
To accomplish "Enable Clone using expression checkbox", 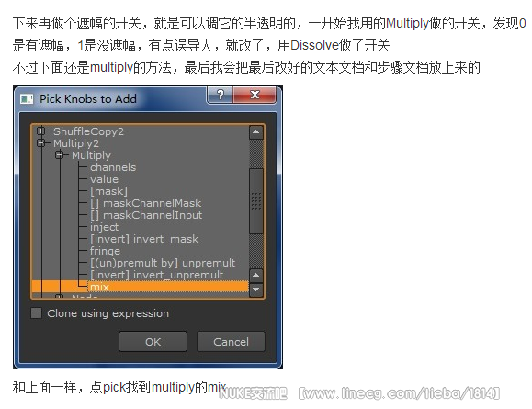I will (x=37, y=312).
